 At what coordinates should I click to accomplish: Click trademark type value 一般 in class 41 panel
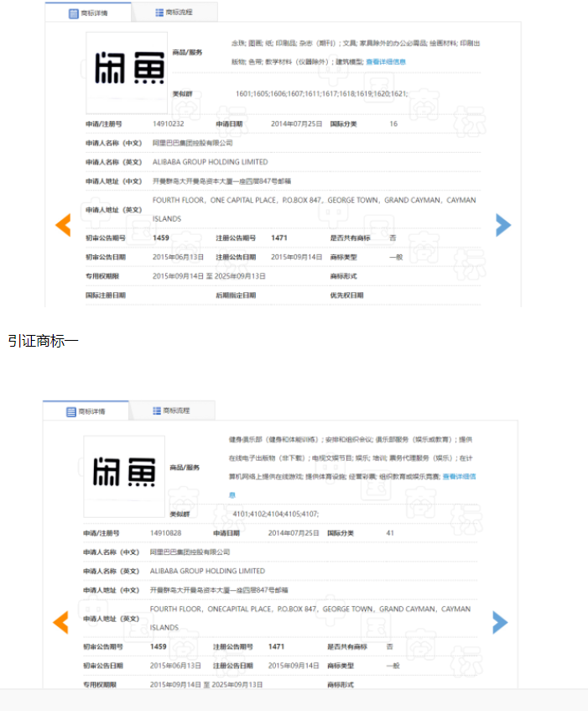click(x=393, y=666)
